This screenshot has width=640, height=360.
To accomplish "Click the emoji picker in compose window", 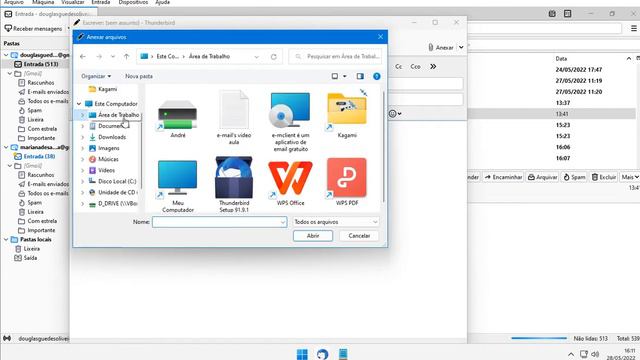I will (x=393, y=113).
